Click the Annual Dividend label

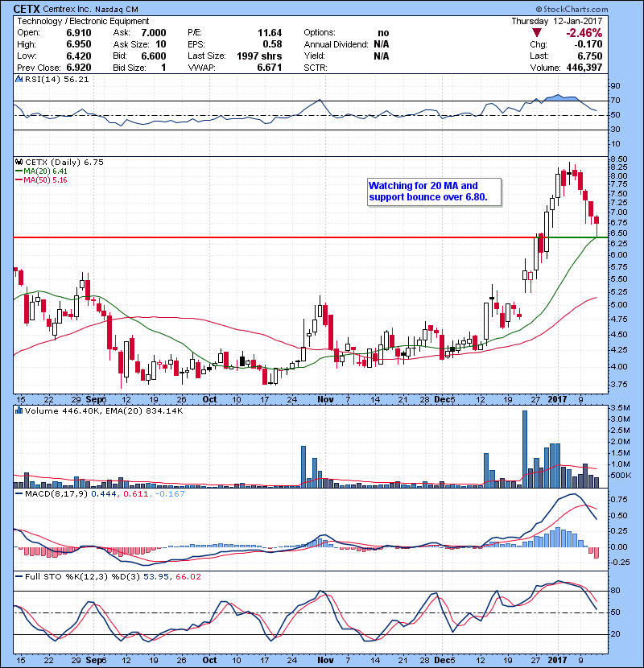[x=336, y=44]
